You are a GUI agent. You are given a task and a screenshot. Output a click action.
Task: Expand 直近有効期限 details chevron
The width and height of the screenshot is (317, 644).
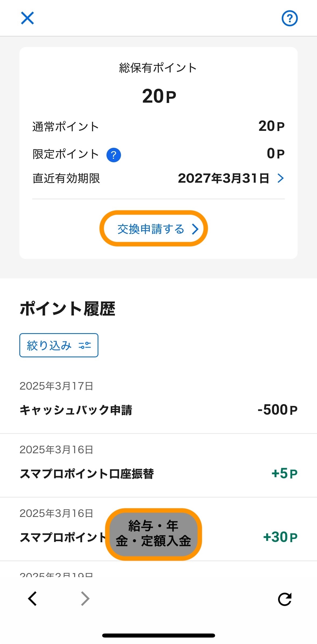point(280,178)
